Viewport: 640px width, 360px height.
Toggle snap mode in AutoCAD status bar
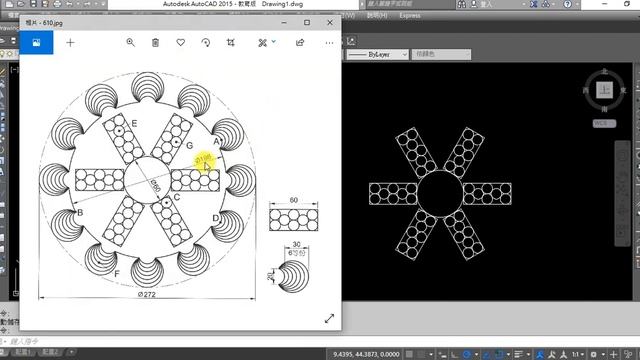click(421, 354)
